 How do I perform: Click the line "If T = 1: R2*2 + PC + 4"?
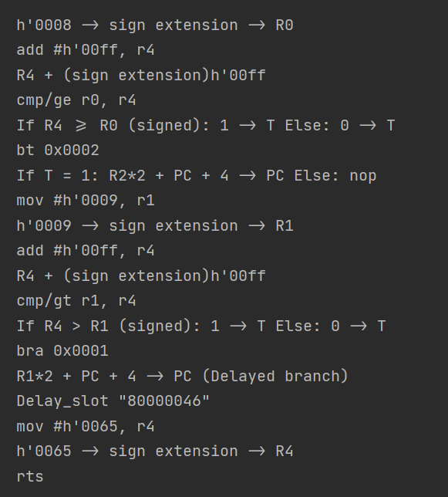197,176
